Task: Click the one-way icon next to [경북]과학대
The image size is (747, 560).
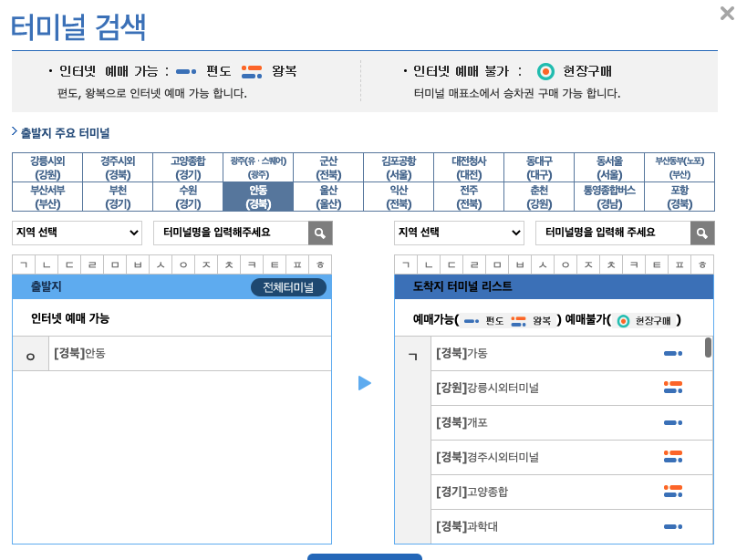Action: tap(674, 526)
